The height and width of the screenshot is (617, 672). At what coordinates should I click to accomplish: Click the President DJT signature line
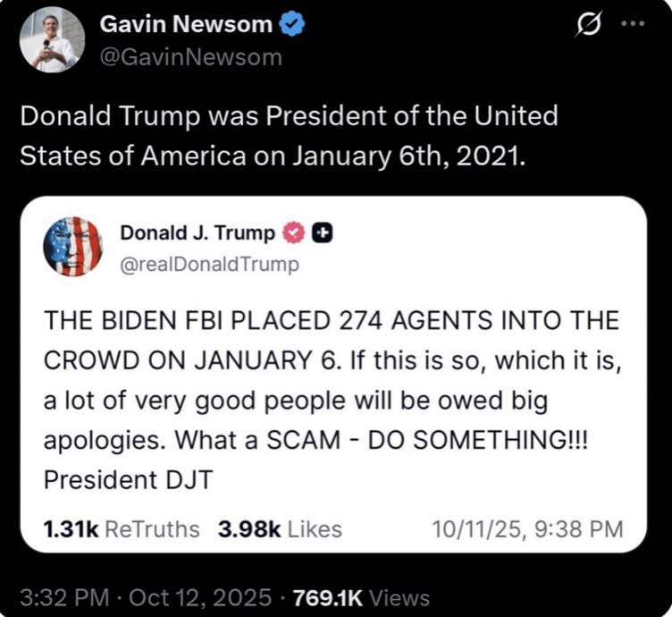pyautogui.click(x=128, y=480)
